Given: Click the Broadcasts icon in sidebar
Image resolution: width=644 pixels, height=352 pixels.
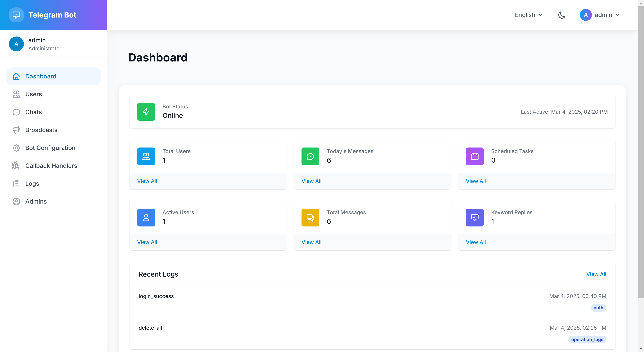Looking at the screenshot, I should coord(16,130).
